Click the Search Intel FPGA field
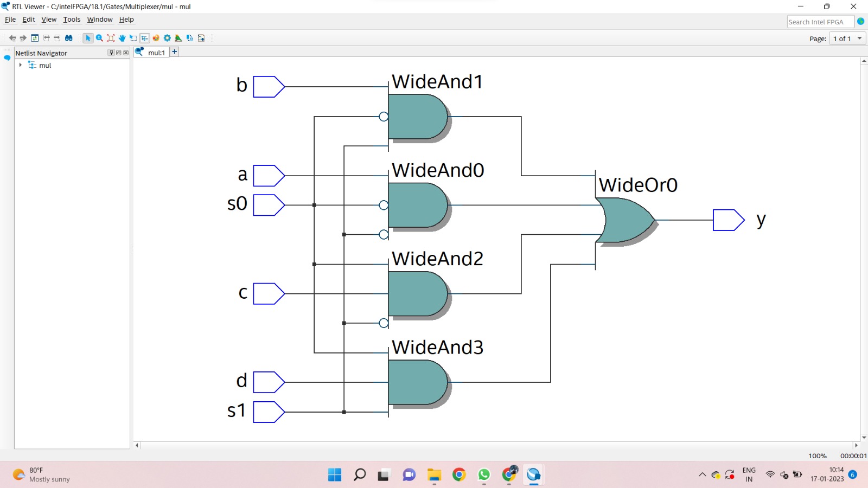Screen dimensions: 868x488 point(820,22)
